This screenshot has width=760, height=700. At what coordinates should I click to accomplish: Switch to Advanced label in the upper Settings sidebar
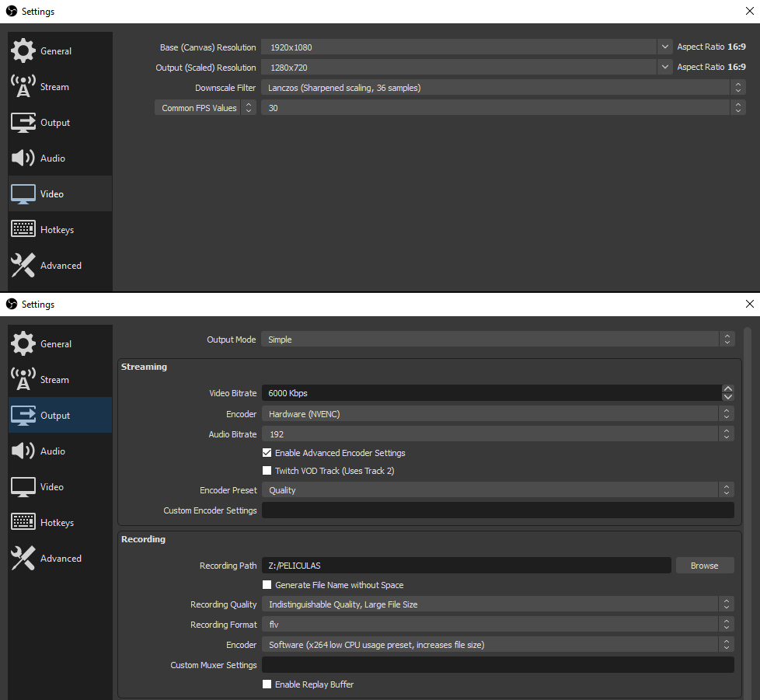[x=61, y=266]
